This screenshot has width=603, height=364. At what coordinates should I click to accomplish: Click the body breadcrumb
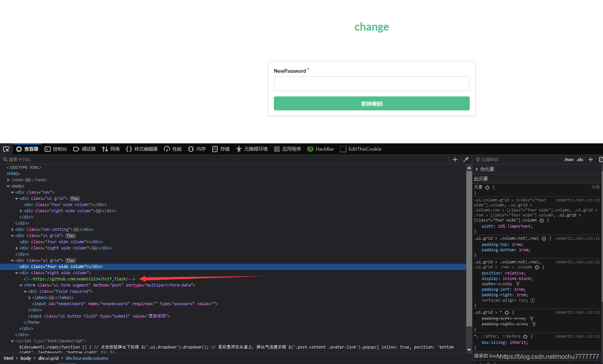(26, 358)
